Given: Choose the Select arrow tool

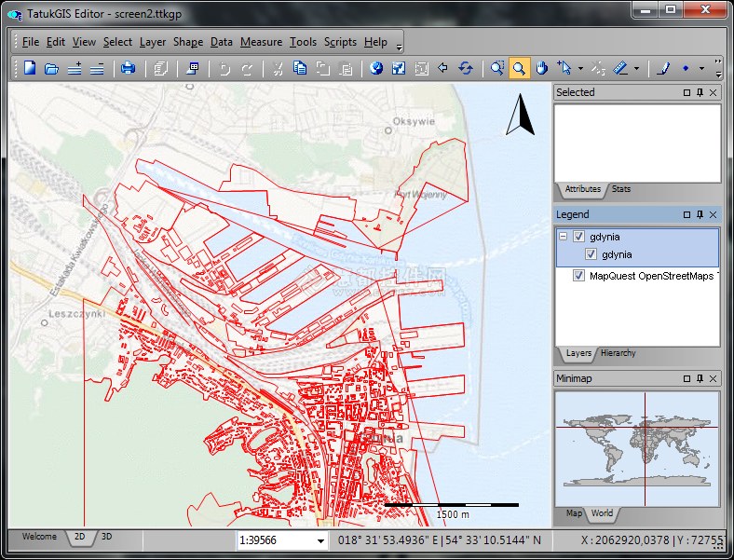Looking at the screenshot, I should (x=564, y=68).
